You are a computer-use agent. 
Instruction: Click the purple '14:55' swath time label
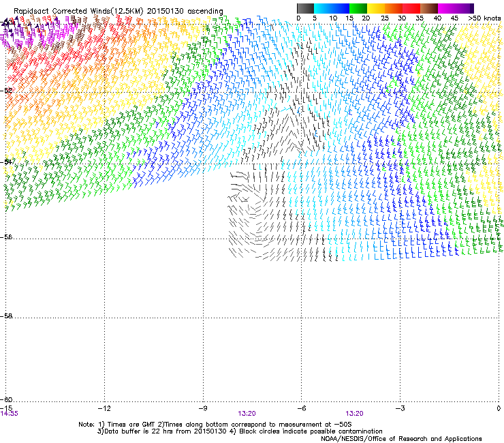10,414
